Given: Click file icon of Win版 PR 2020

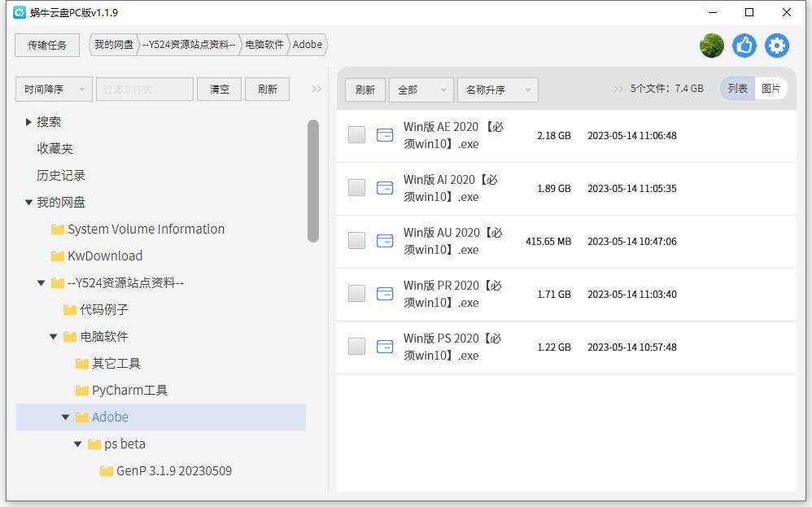Looking at the screenshot, I should (x=385, y=294).
